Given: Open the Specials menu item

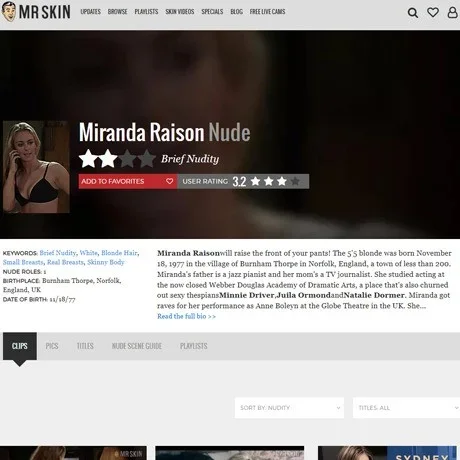Looking at the screenshot, I should coord(212,12).
